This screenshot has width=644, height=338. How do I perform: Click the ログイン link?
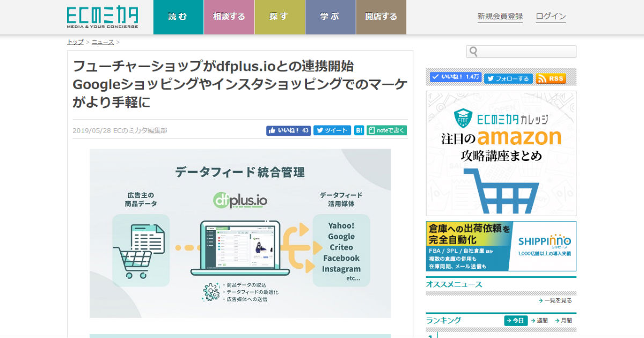[551, 17]
